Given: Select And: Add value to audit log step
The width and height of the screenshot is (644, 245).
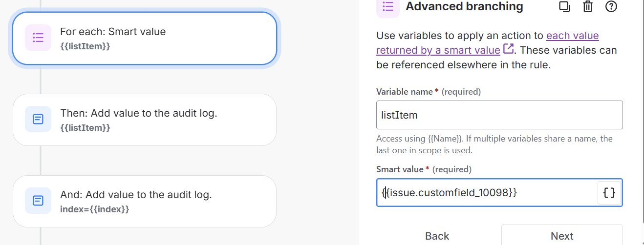Looking at the screenshot, I should tap(145, 201).
